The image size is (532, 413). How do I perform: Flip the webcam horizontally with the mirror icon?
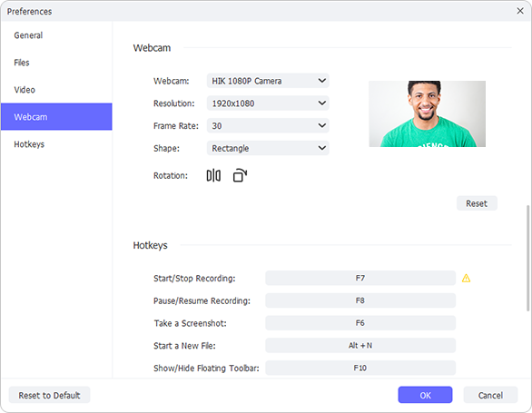point(213,175)
